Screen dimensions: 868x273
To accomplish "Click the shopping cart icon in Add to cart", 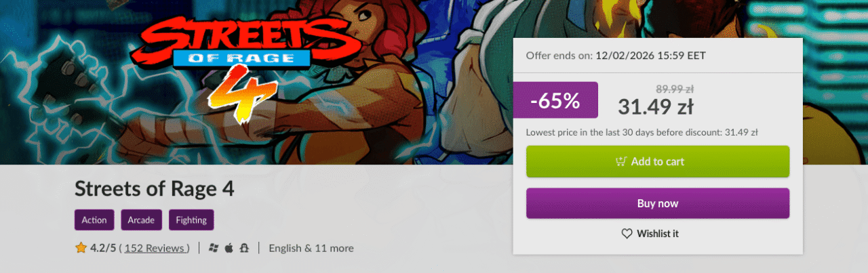I will click(x=620, y=161).
